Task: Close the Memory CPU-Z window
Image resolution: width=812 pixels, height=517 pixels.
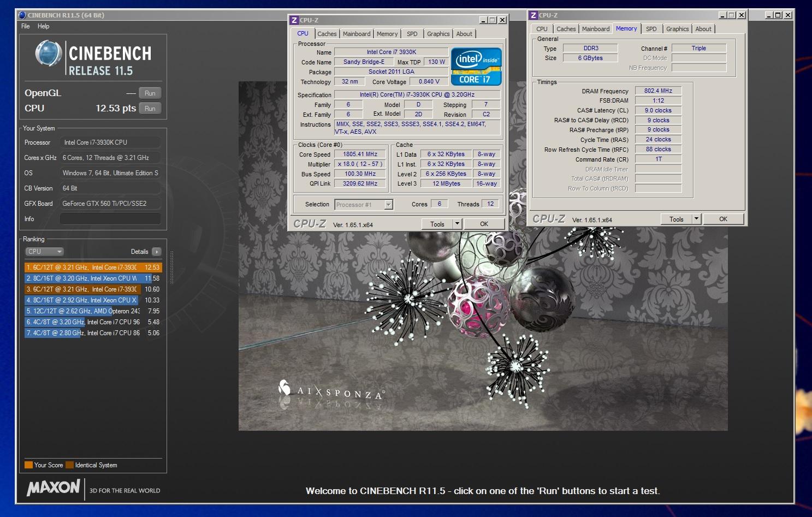Action: 742,15
